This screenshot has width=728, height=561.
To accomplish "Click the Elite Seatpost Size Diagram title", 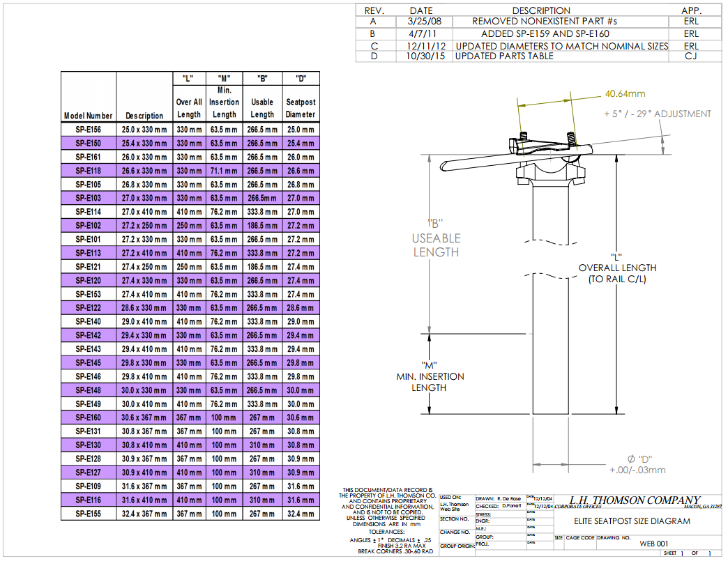I will click(x=632, y=521).
